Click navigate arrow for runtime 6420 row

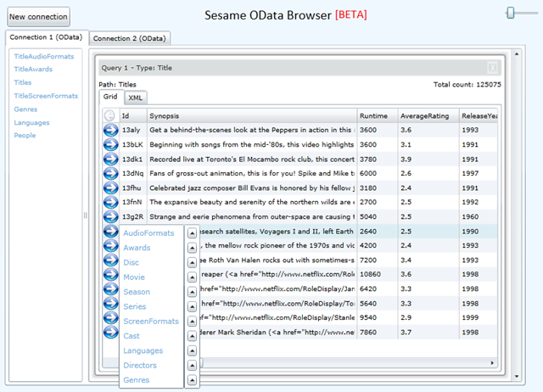point(111,288)
